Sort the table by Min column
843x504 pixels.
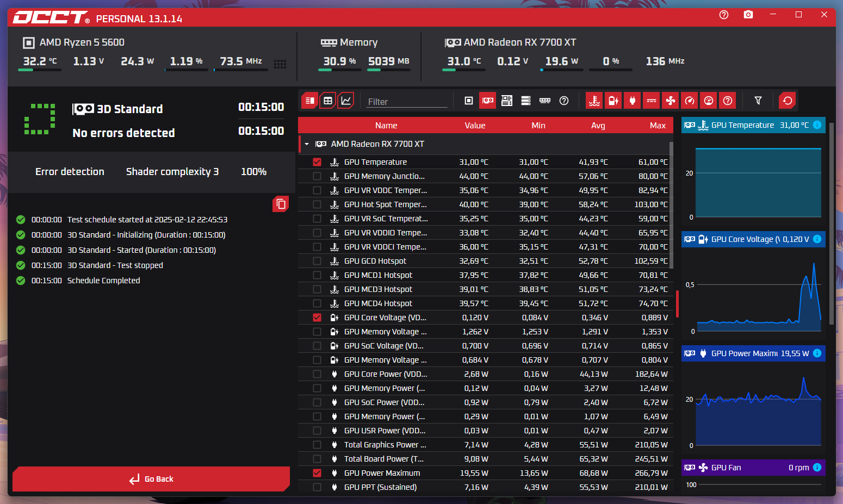(x=538, y=126)
